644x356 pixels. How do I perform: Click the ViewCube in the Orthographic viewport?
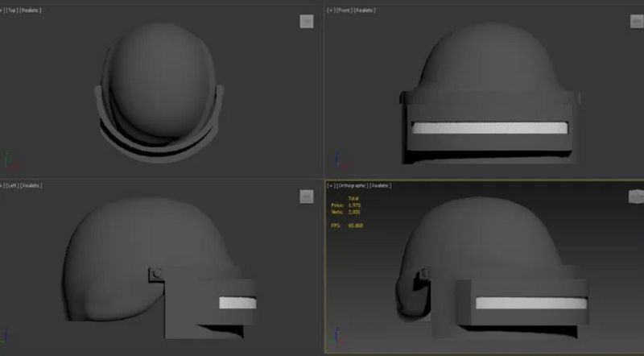point(636,196)
